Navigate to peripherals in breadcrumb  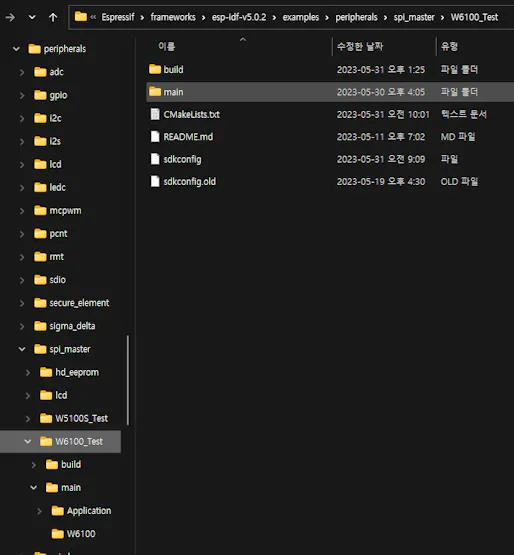356,17
